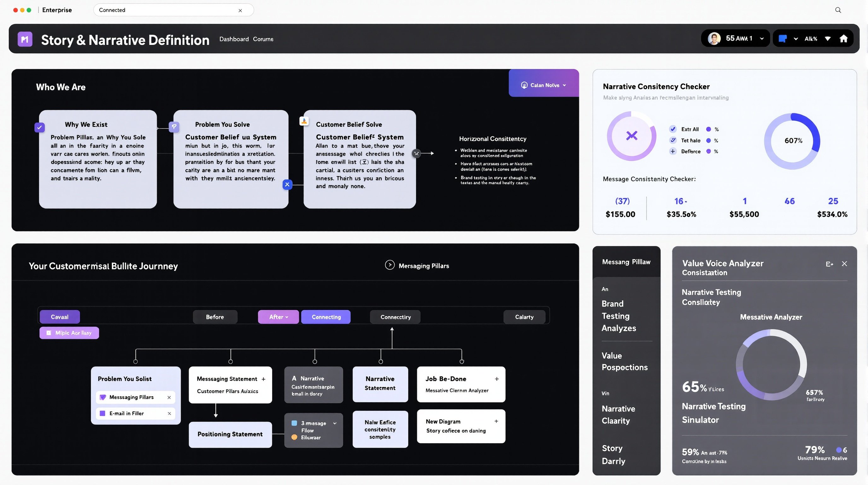868x485 pixels.
Task: Open the search icon in top right
Action: 838,10
